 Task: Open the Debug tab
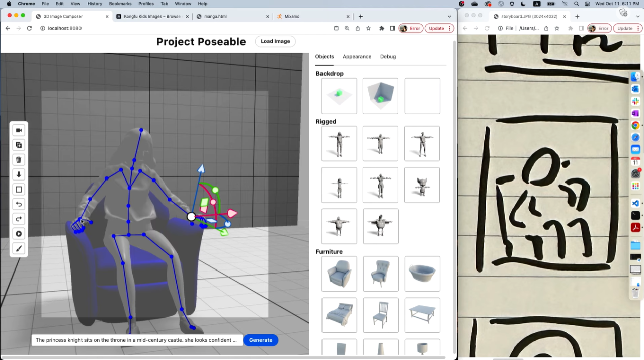pos(388,56)
